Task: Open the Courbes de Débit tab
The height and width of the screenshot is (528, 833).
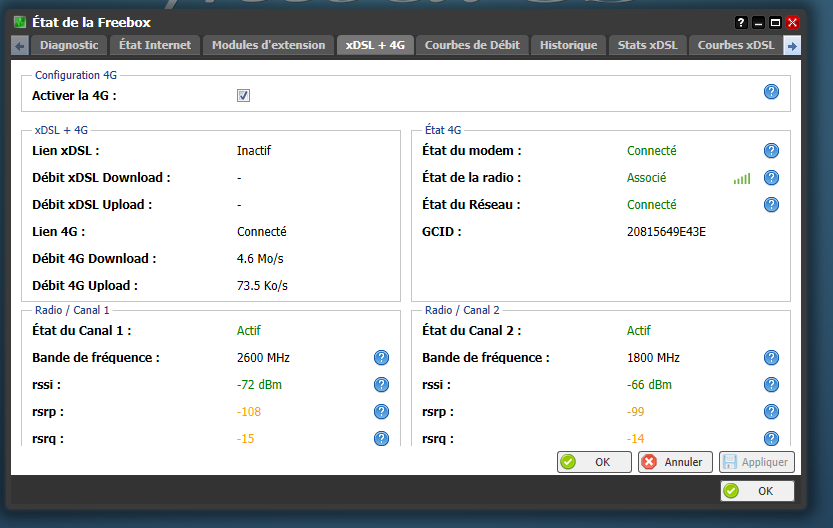Action: click(472, 45)
